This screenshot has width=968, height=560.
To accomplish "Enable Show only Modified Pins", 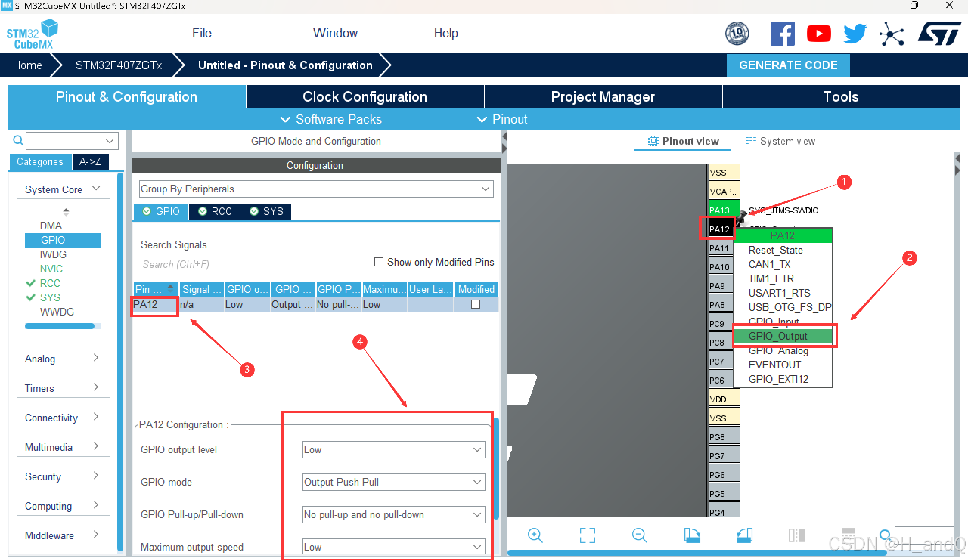I will tap(379, 262).
